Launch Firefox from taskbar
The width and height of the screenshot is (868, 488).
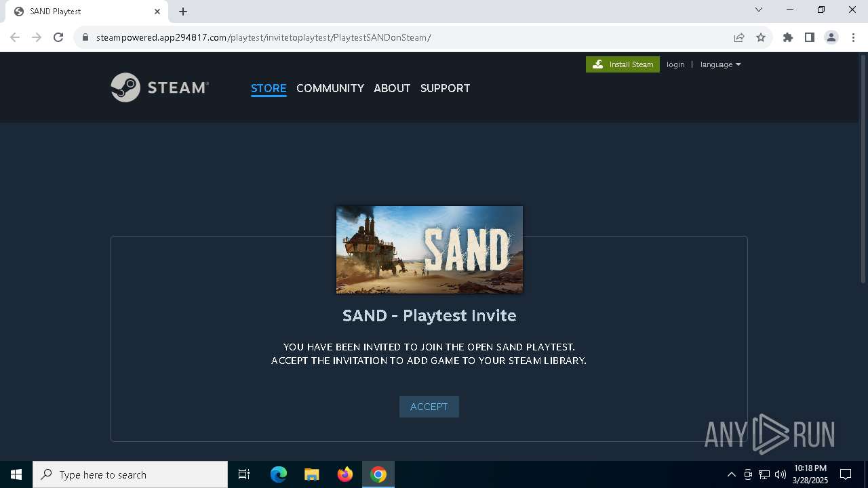[345, 474]
